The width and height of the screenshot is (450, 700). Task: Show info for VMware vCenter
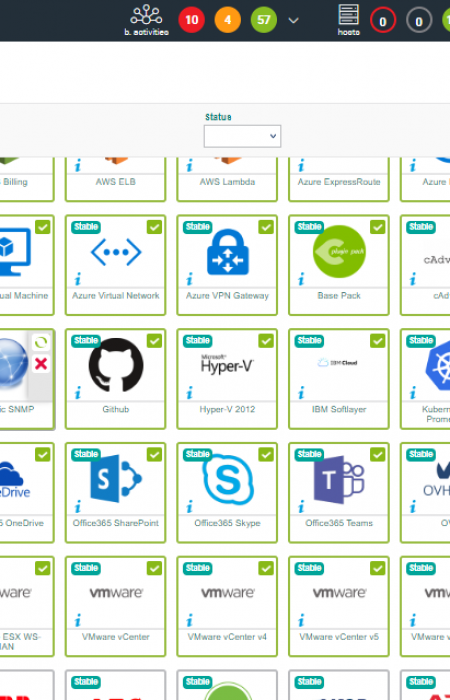pos(78,620)
